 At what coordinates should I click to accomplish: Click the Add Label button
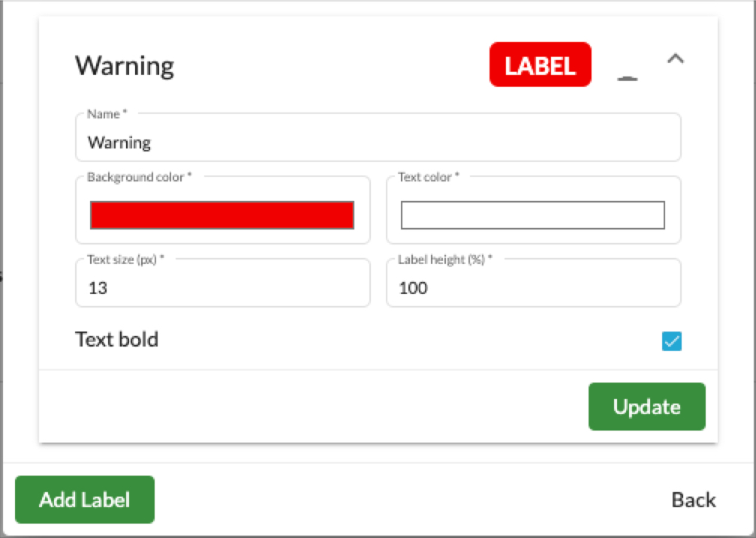(85, 500)
